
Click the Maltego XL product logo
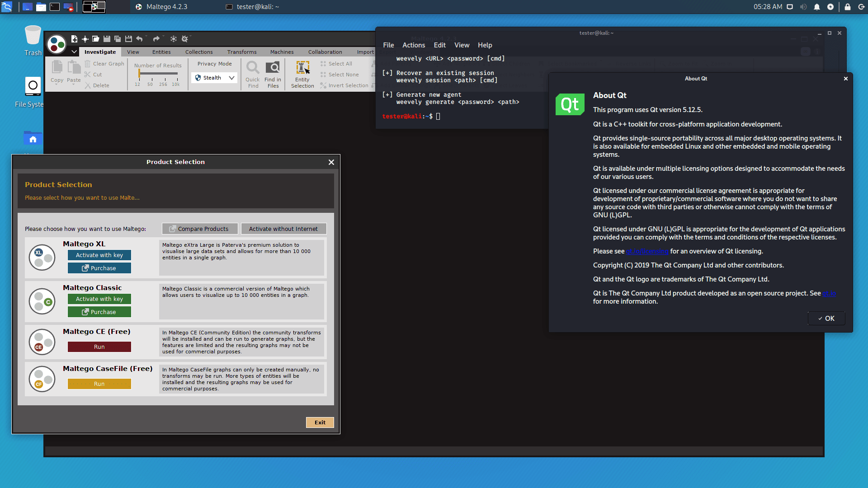(x=42, y=258)
